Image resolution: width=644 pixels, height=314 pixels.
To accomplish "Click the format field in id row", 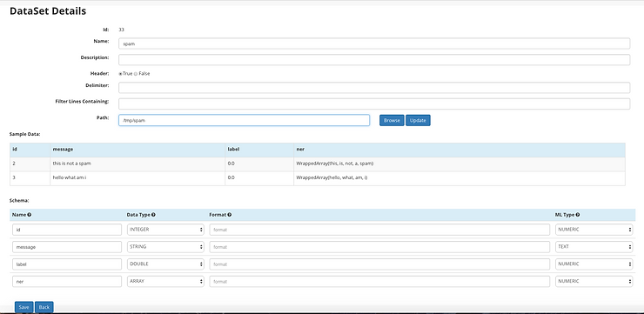I will click(379, 230).
